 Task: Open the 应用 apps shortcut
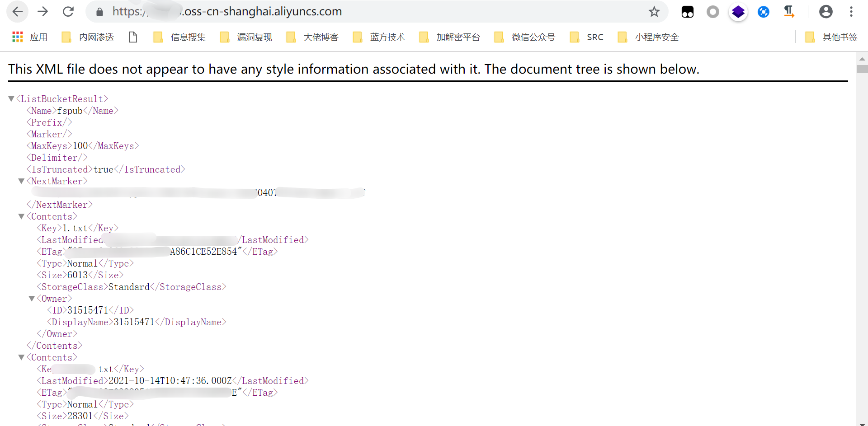[30, 37]
